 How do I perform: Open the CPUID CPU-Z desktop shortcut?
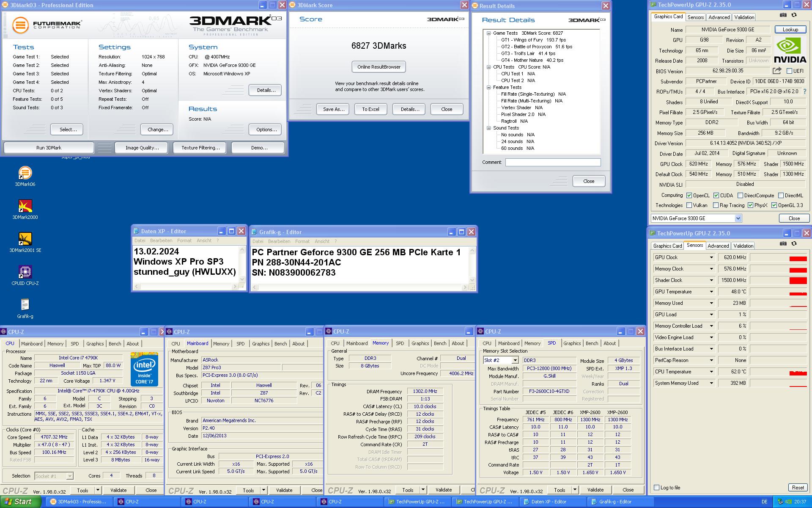(x=25, y=275)
